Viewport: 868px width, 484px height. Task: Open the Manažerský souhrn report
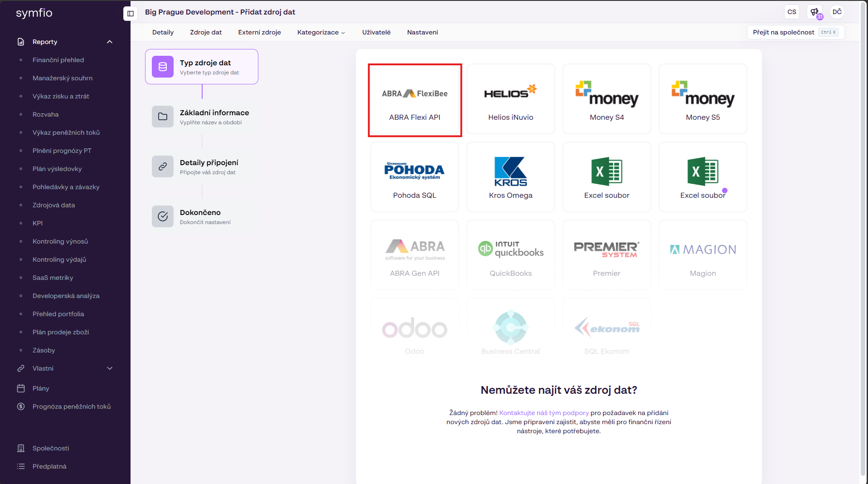(x=63, y=78)
